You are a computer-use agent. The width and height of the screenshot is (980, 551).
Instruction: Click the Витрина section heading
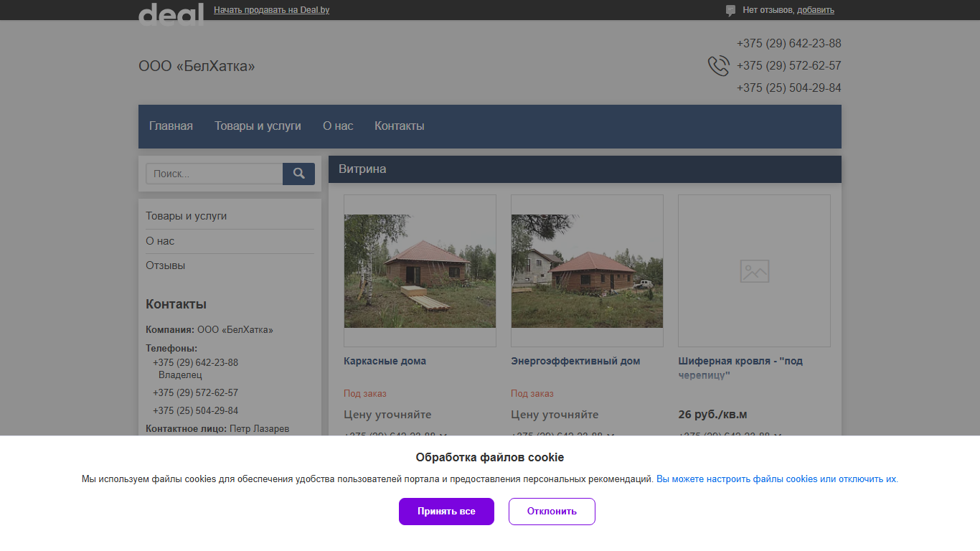click(362, 169)
